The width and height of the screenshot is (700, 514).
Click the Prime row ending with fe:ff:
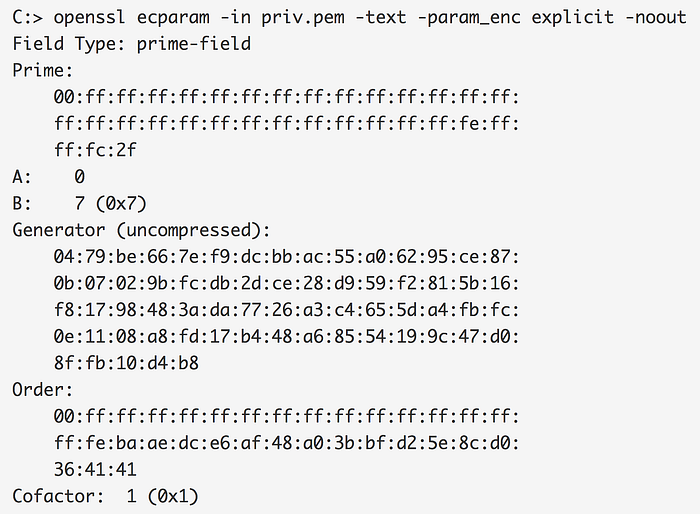tap(287, 124)
